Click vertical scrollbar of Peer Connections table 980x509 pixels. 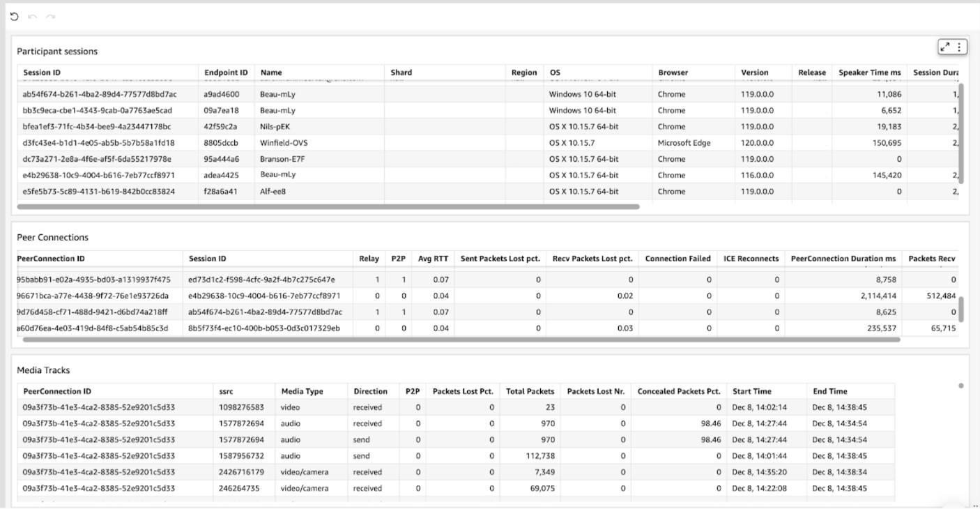coord(961,309)
